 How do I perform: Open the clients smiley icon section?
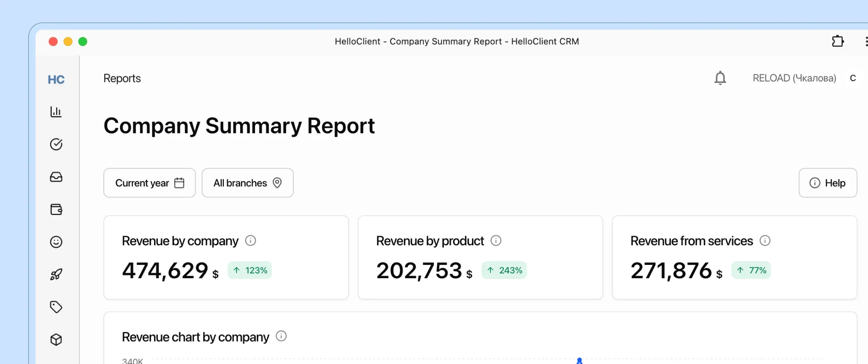click(56, 242)
